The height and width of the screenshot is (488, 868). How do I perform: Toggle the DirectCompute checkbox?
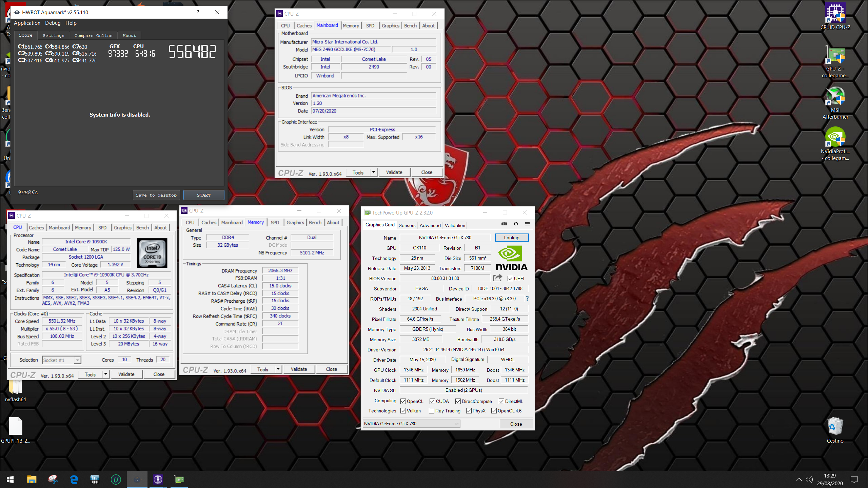click(458, 401)
